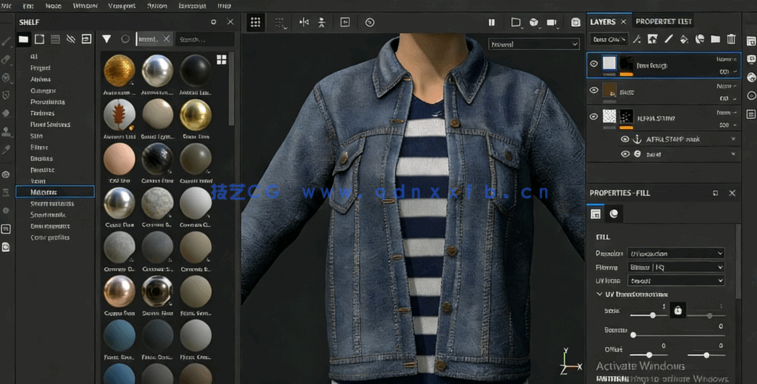This screenshot has height=384, width=757.
Task: Open the Projection dropdown in Fill properties
Action: point(676,253)
